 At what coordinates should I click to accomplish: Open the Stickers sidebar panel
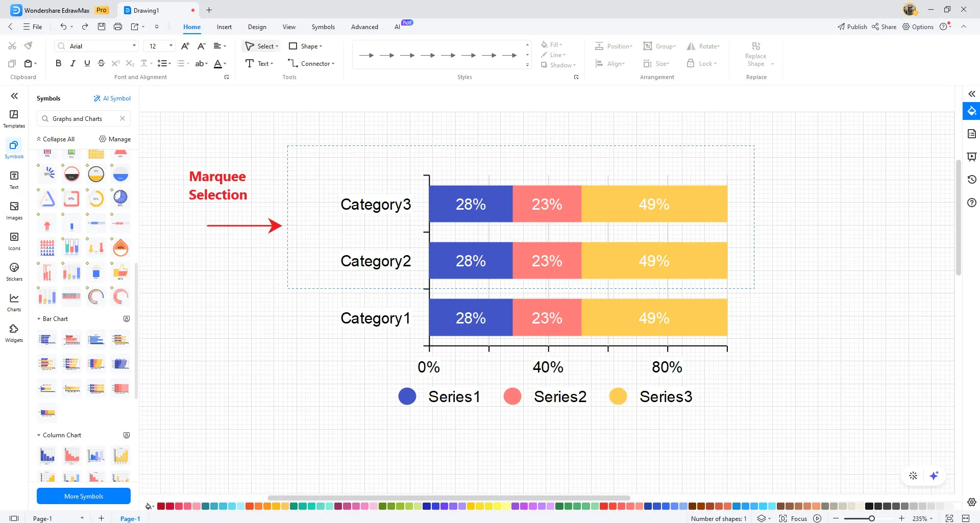pyautogui.click(x=14, y=271)
